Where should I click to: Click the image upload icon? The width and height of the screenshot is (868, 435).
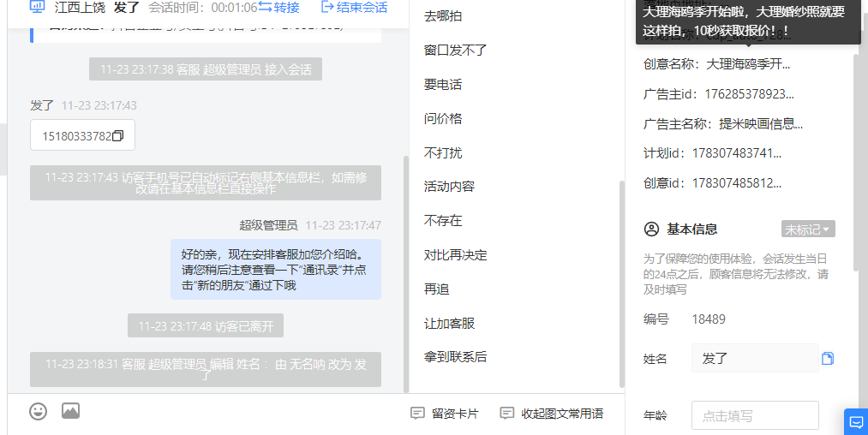(x=70, y=411)
